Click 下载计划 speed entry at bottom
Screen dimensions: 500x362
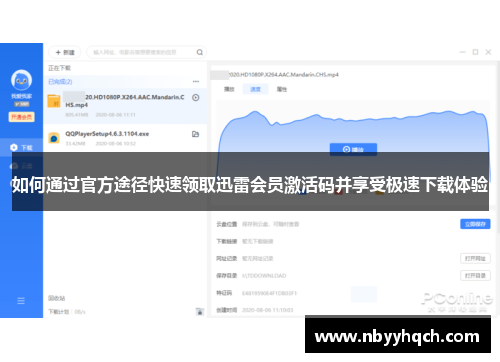point(67,312)
